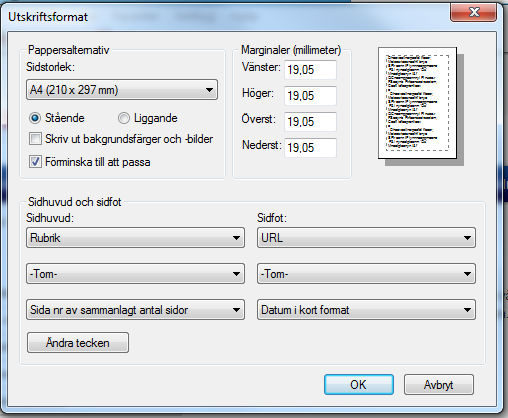Click the page layout preview thumbnail
508x418 pixels.
[417, 103]
